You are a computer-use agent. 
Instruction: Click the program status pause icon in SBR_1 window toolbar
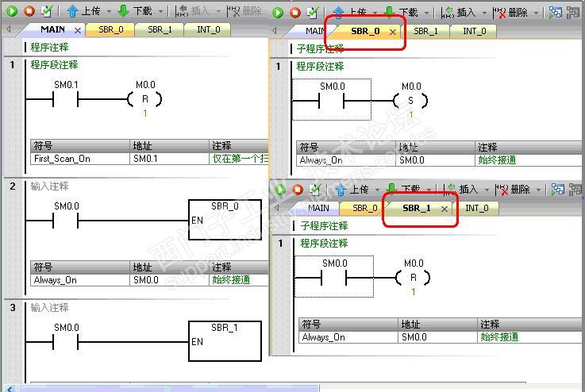pos(575,190)
